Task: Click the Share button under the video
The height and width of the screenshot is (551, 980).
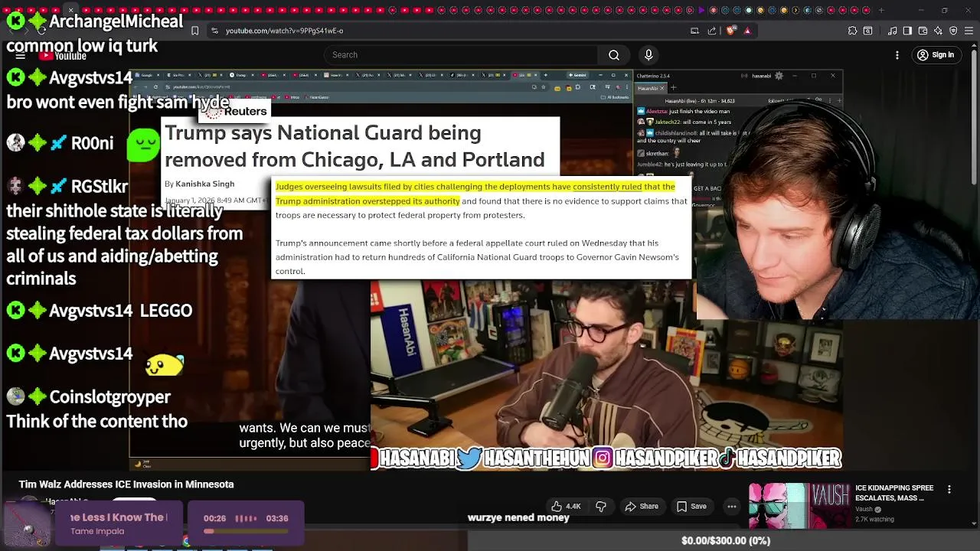Action: click(642, 506)
